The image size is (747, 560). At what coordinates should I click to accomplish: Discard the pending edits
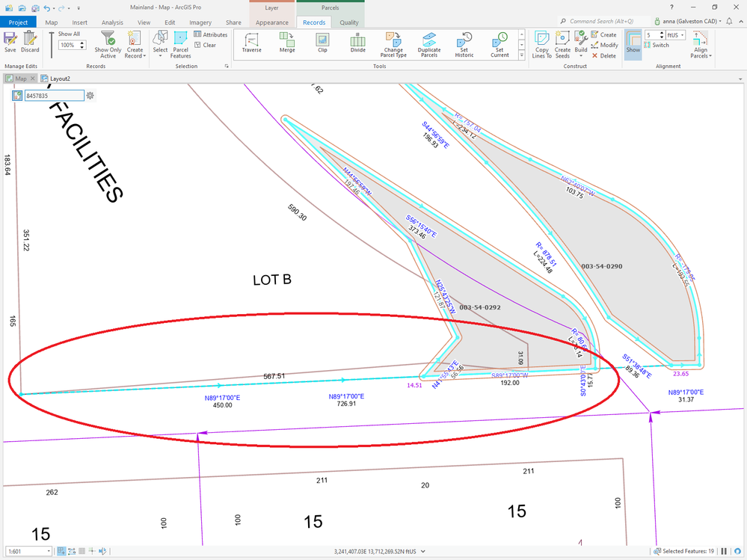pos(30,42)
